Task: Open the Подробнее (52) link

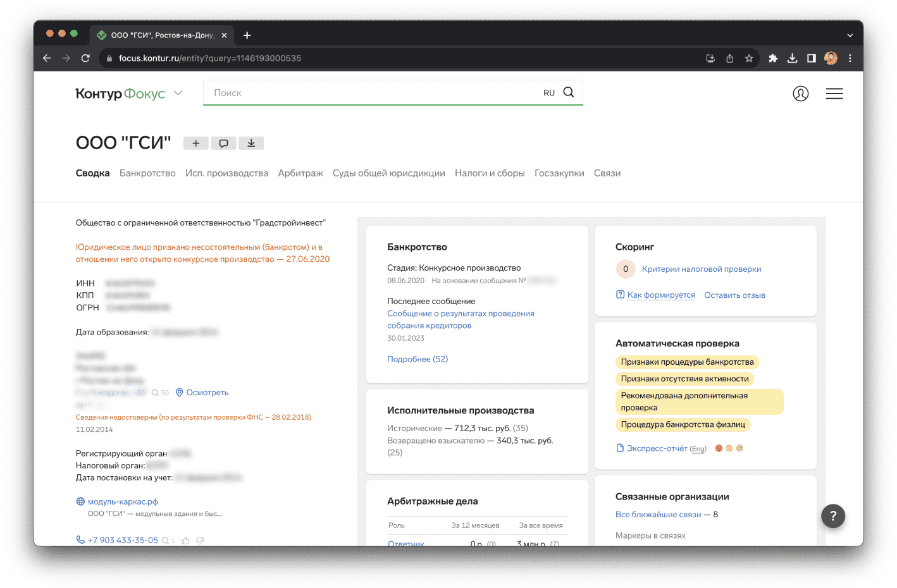Action: click(x=418, y=359)
